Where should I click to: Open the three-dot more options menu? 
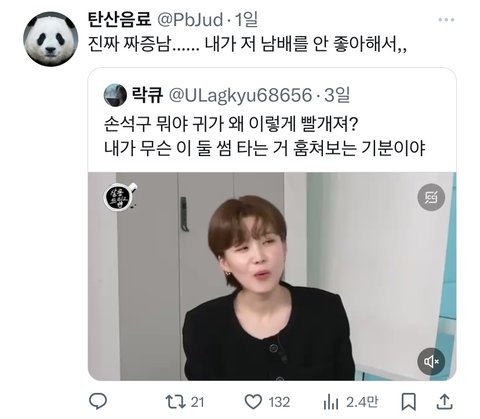point(446,20)
